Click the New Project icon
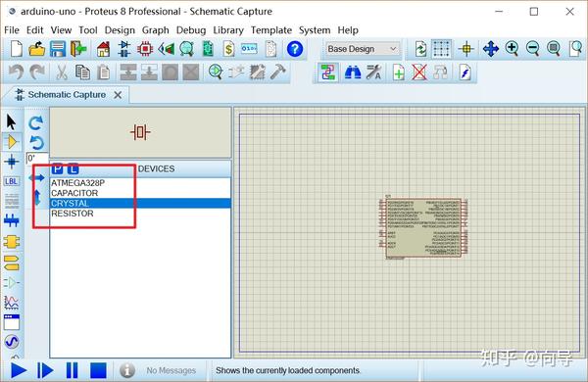The width and height of the screenshot is (588, 382). tap(17, 49)
